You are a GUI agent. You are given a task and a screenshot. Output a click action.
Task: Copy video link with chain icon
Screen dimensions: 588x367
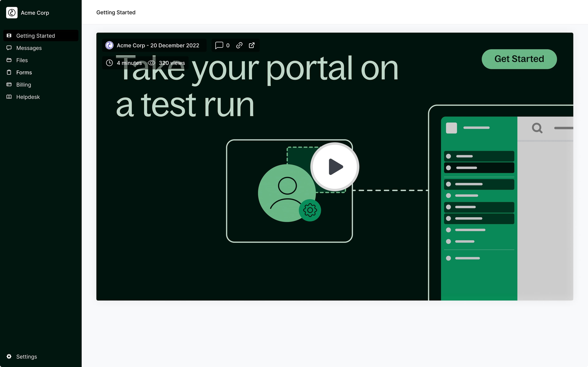tap(239, 45)
